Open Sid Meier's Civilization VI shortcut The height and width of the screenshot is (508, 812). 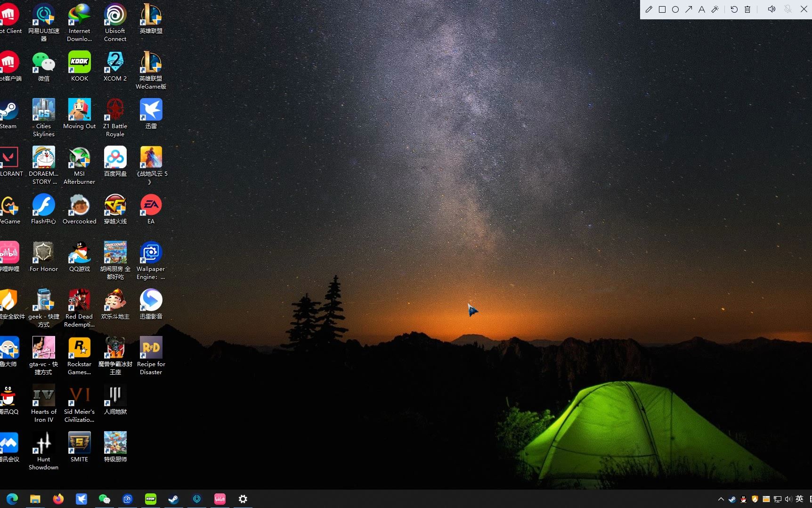pos(80,403)
